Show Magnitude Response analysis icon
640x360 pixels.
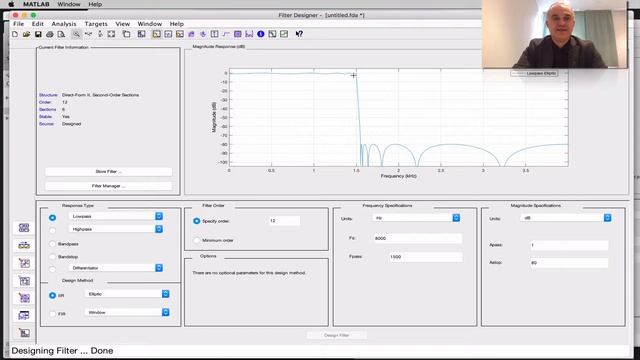(x=157, y=34)
